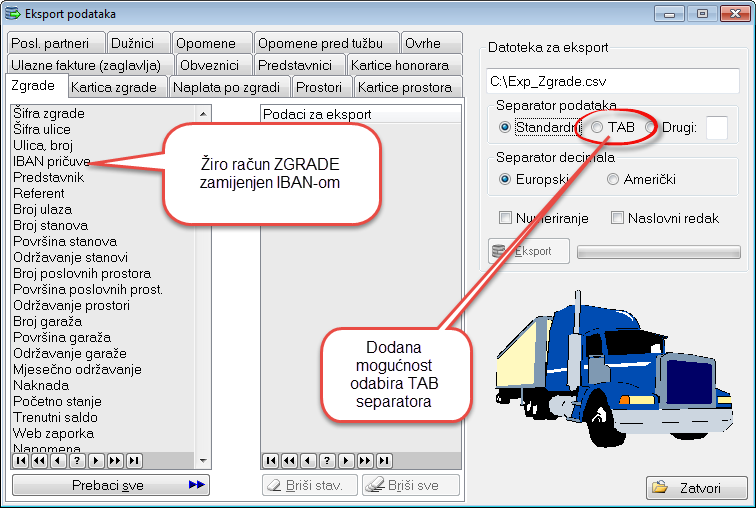Select Broj stanova in the field list
Image resolution: width=756 pixels, height=508 pixels.
[51, 225]
